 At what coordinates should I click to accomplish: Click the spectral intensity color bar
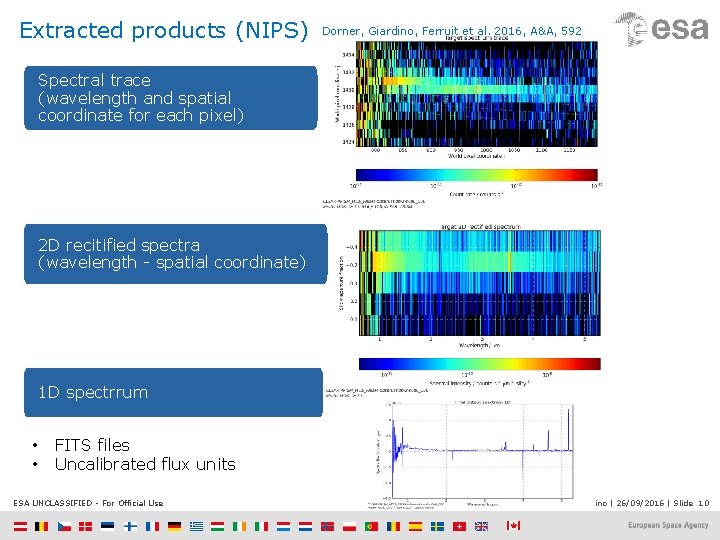point(479,364)
